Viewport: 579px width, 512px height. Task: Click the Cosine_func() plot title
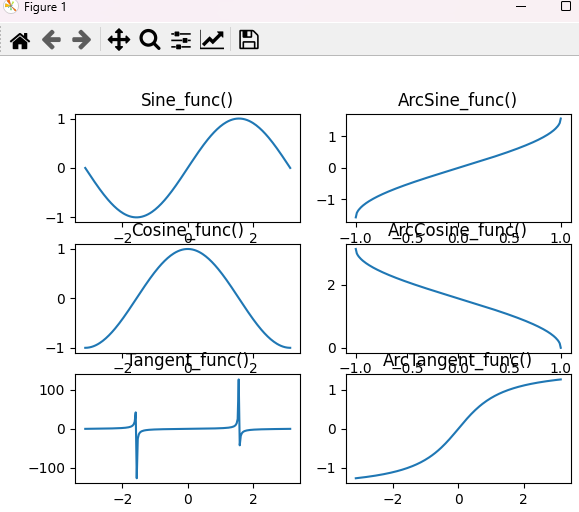(x=188, y=230)
